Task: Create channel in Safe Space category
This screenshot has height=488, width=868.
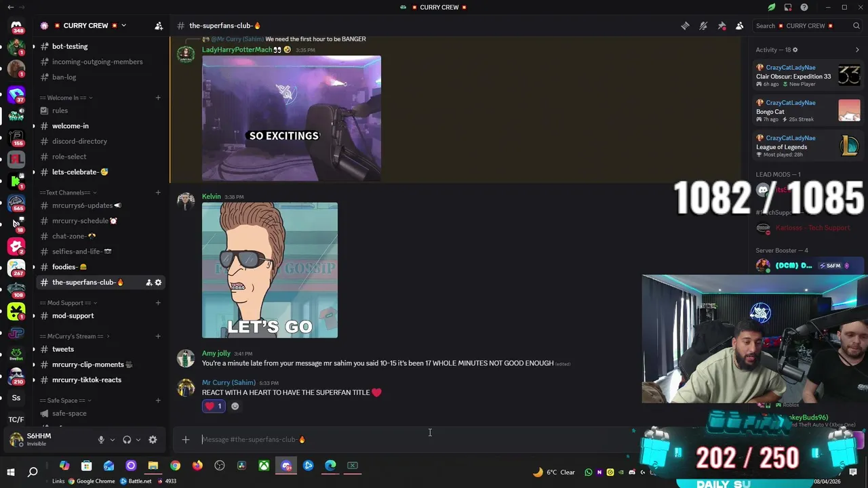Action: tap(158, 401)
